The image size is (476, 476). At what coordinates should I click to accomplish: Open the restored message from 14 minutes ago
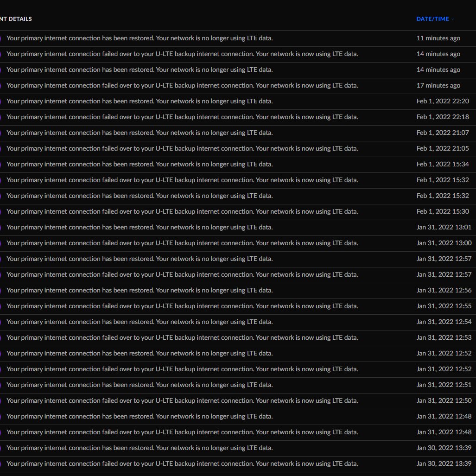coord(140,70)
